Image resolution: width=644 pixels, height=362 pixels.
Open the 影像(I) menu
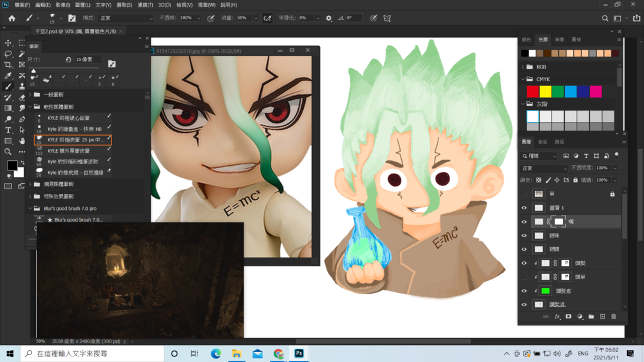click(62, 5)
